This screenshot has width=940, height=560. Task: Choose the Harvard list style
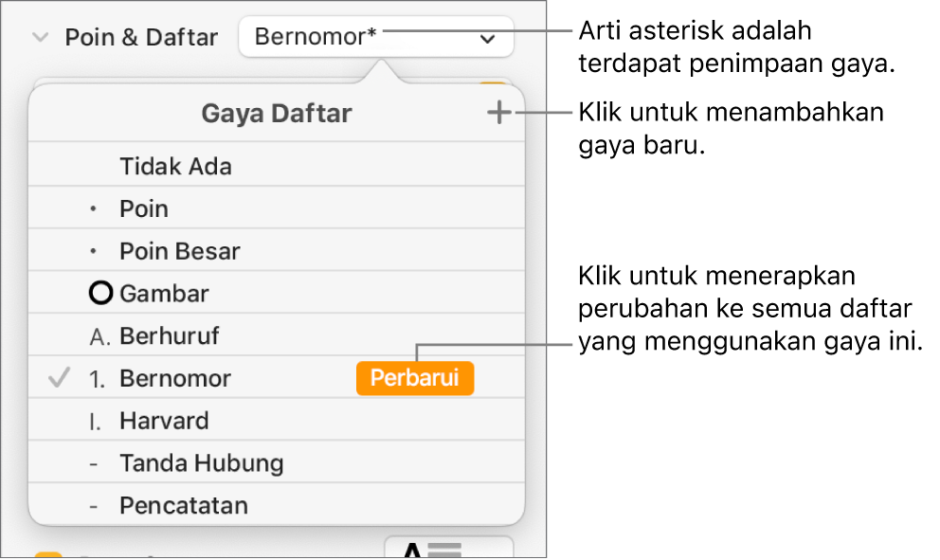(277, 421)
